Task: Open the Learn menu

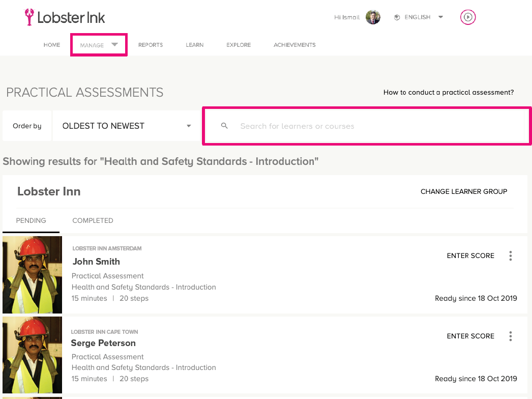Action: pos(195,45)
